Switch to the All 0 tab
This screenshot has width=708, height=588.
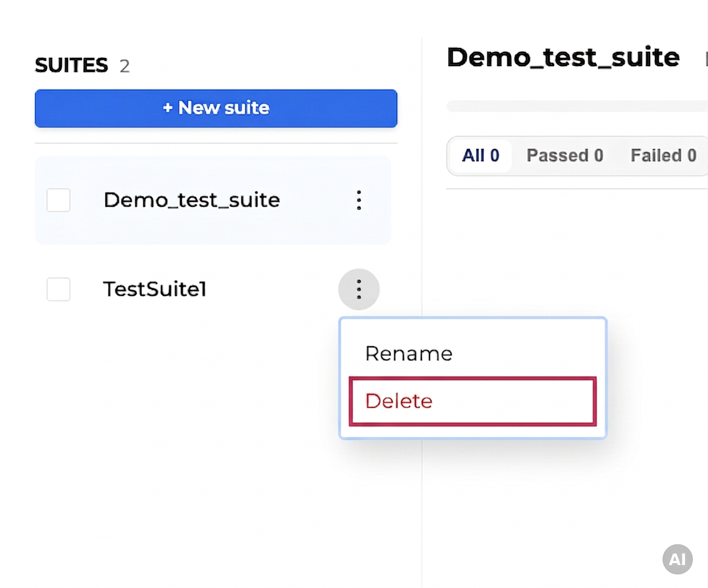pyautogui.click(x=481, y=156)
